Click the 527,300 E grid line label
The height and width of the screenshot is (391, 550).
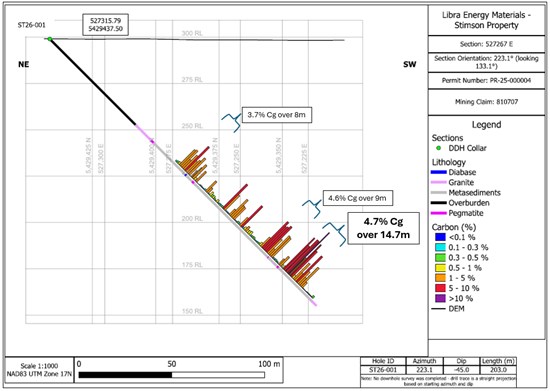101,158
